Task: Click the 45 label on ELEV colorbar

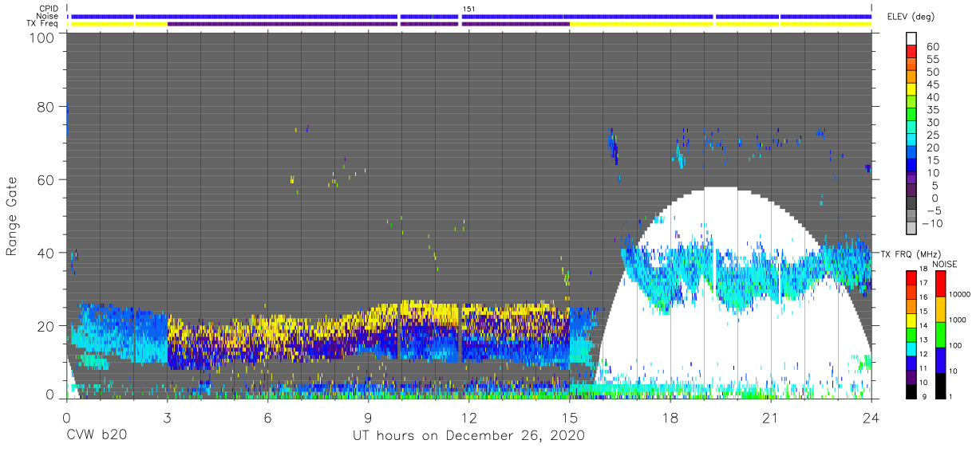Action: [933, 85]
